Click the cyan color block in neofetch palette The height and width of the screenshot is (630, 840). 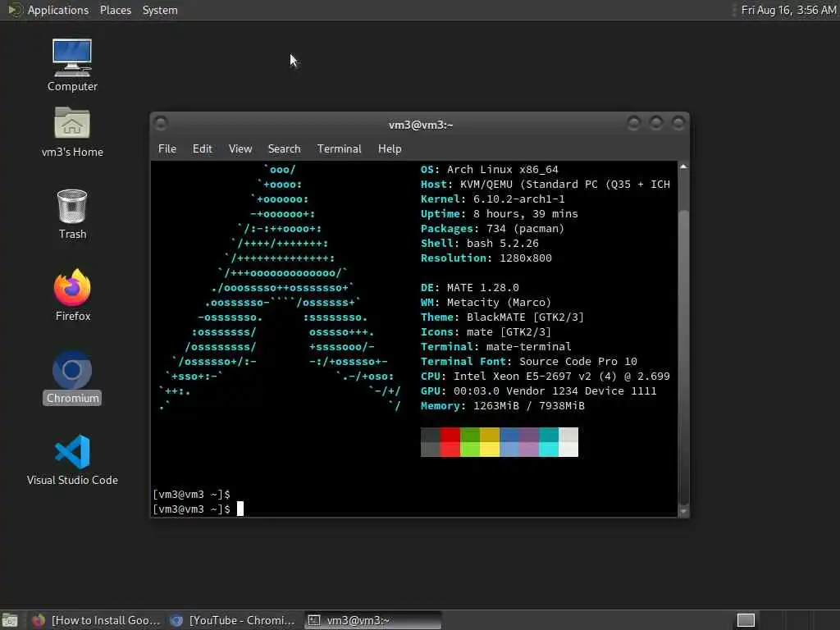click(549, 442)
